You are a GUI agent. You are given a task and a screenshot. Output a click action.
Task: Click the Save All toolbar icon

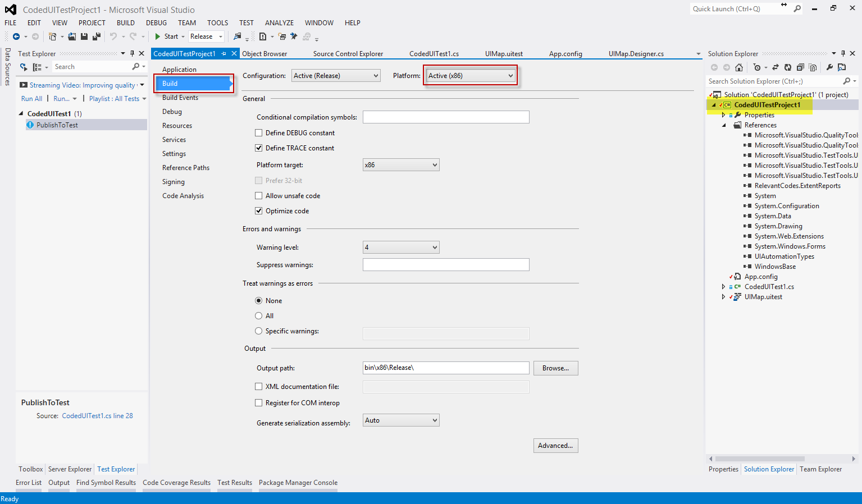(x=97, y=36)
